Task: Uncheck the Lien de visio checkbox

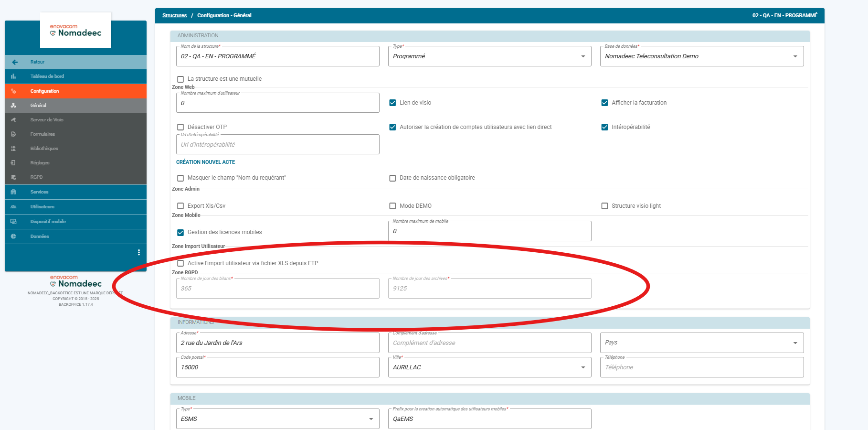Action: click(392, 103)
